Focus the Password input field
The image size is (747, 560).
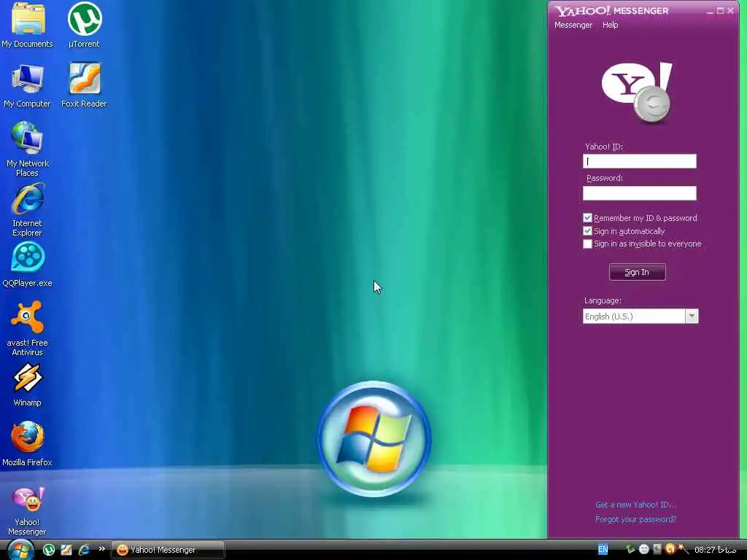(639, 192)
